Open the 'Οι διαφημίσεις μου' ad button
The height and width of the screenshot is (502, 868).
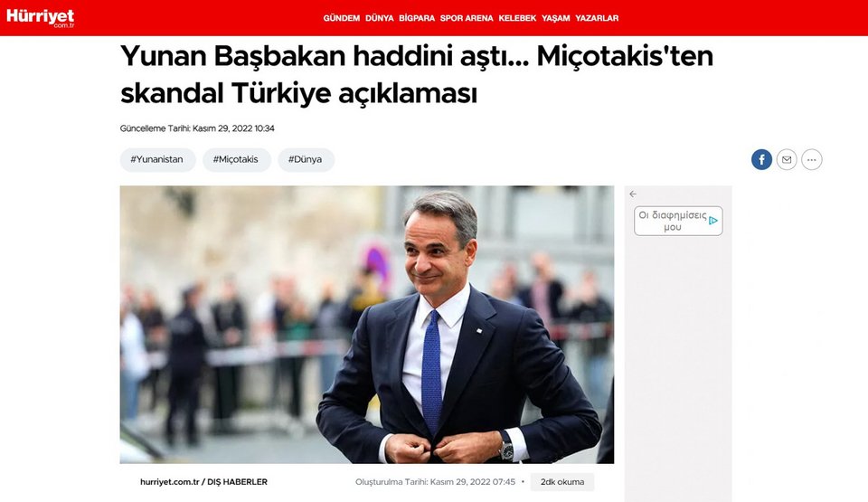coord(678,221)
